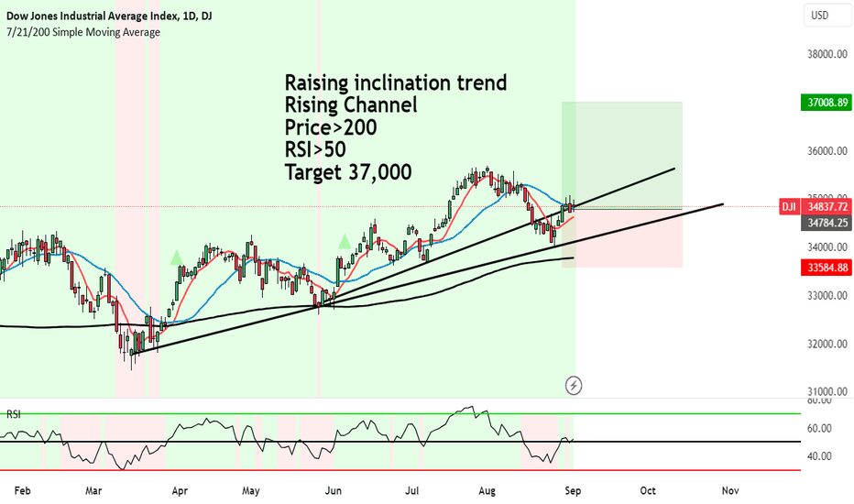Click the 32000.00 price scale value
The width and height of the screenshot is (854, 504).
point(827,344)
